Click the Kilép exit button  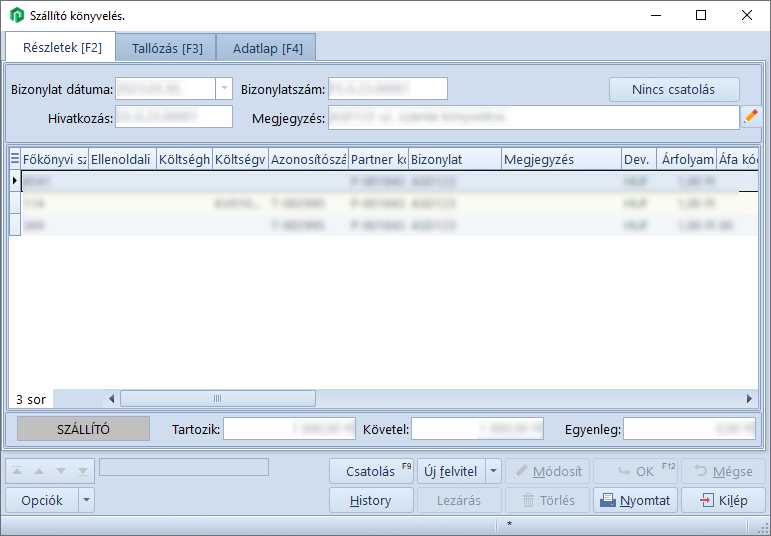[723, 500]
